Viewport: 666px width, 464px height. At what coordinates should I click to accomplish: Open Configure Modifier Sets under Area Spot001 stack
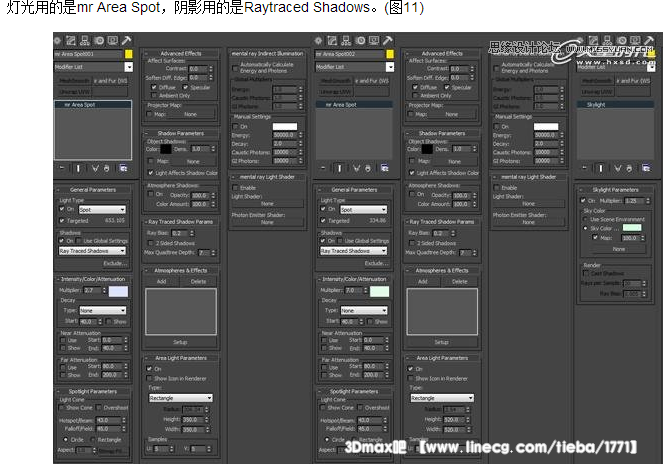point(124,168)
